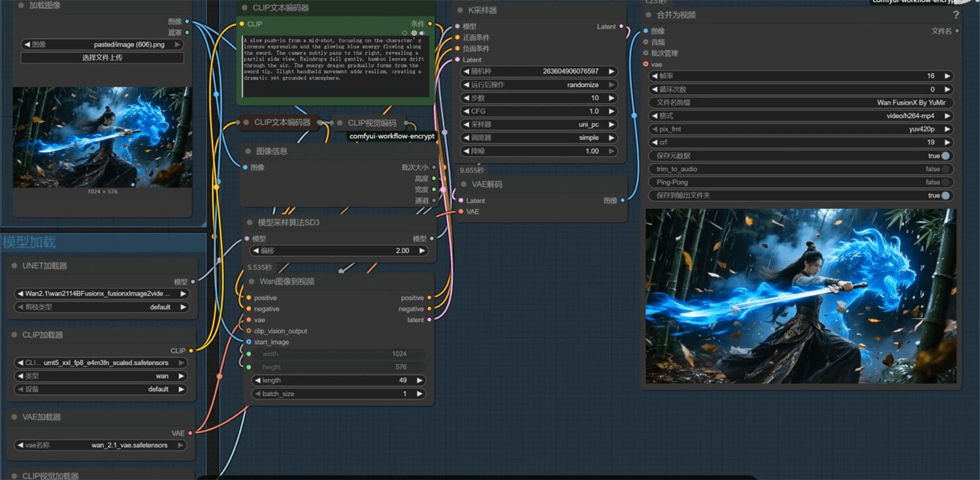Open the 类型 dropdown showing wan

tap(101, 376)
